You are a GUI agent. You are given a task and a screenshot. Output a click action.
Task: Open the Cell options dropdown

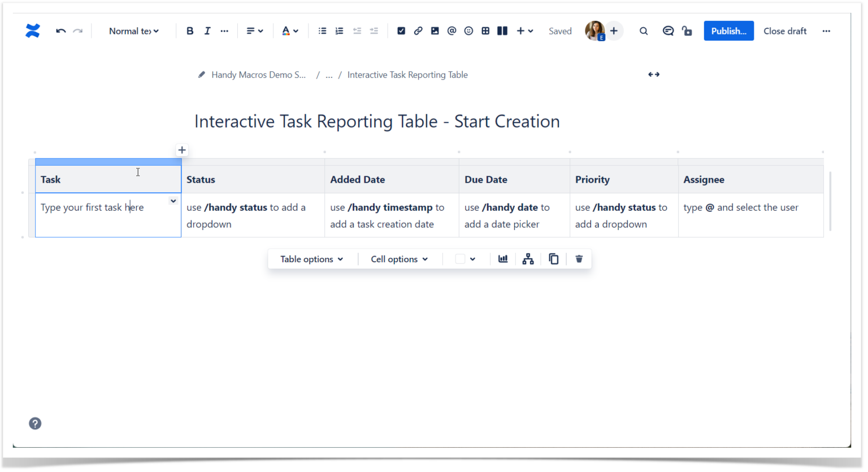399,258
